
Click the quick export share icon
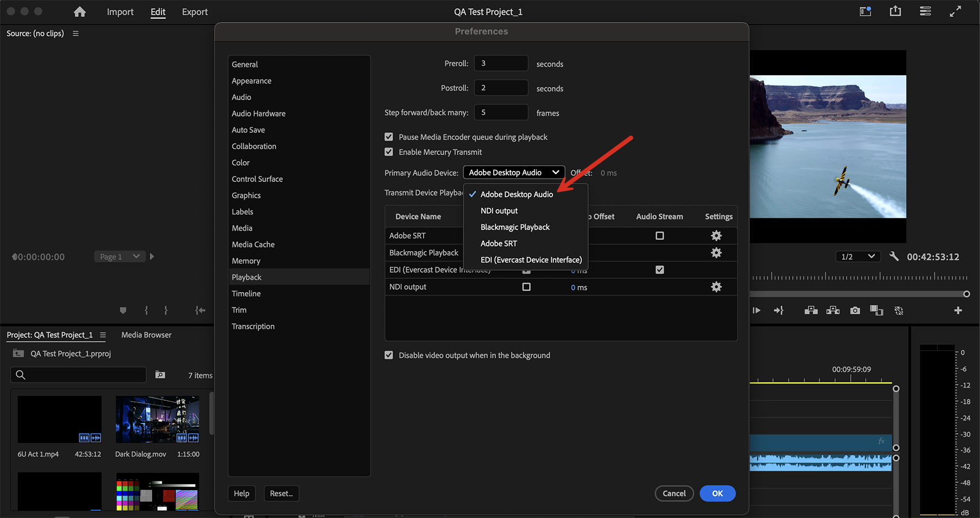click(x=896, y=11)
